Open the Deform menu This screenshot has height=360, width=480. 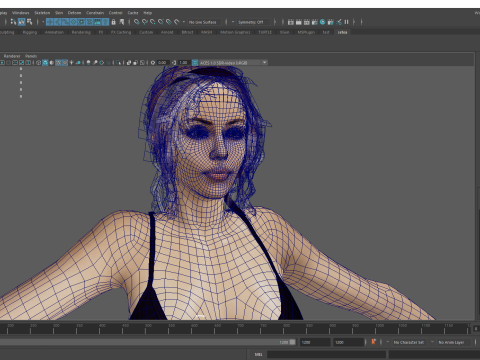[74, 13]
